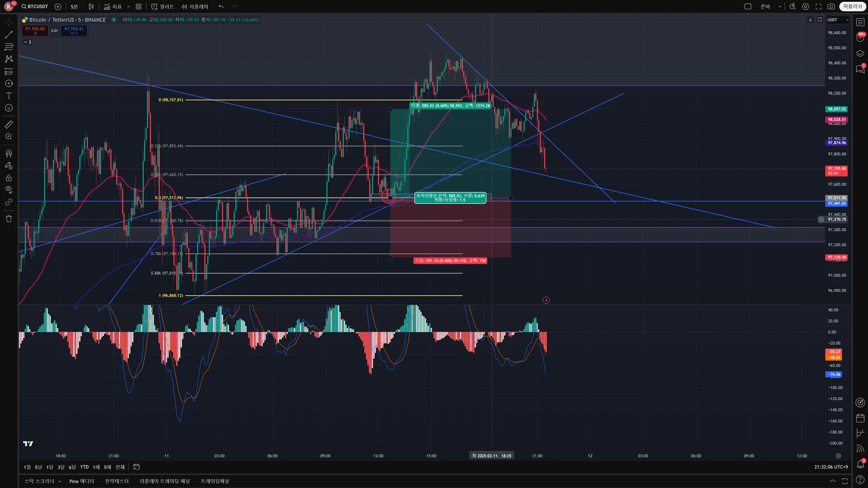The width and height of the screenshot is (868, 488).
Task: Click the BTCUSDT symbol search field
Action: [35, 6]
